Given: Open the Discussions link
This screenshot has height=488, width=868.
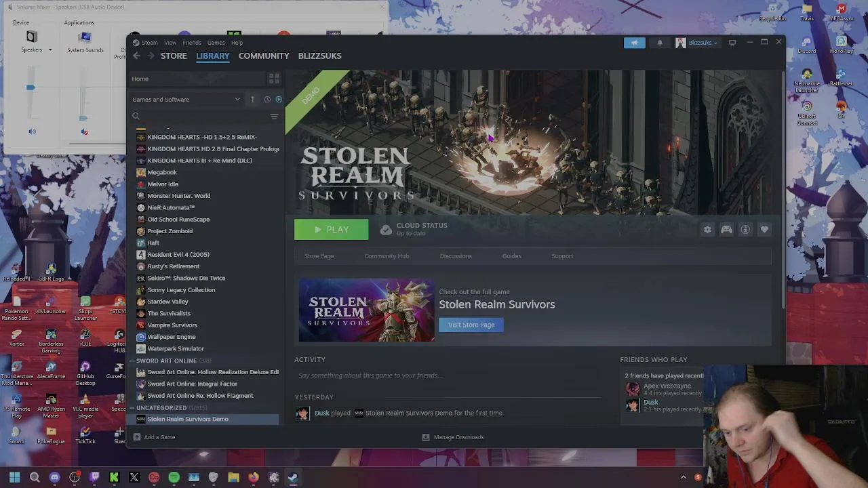Looking at the screenshot, I should point(456,256).
